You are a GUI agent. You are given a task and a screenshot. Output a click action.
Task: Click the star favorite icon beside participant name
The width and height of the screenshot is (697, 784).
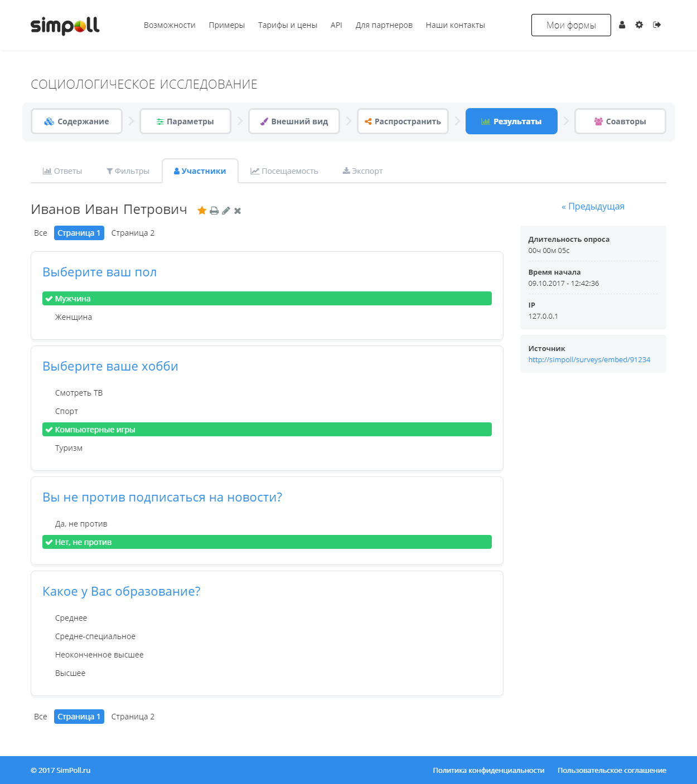pos(202,211)
